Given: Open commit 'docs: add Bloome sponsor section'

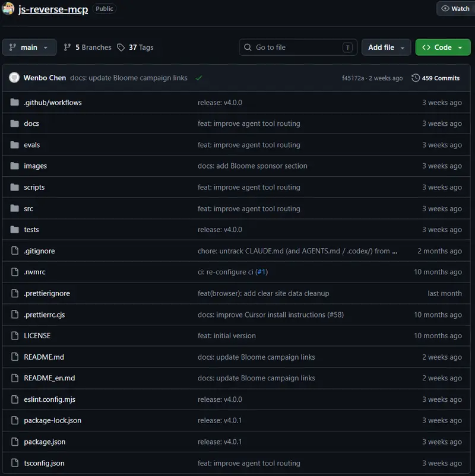Looking at the screenshot, I should [x=252, y=166].
